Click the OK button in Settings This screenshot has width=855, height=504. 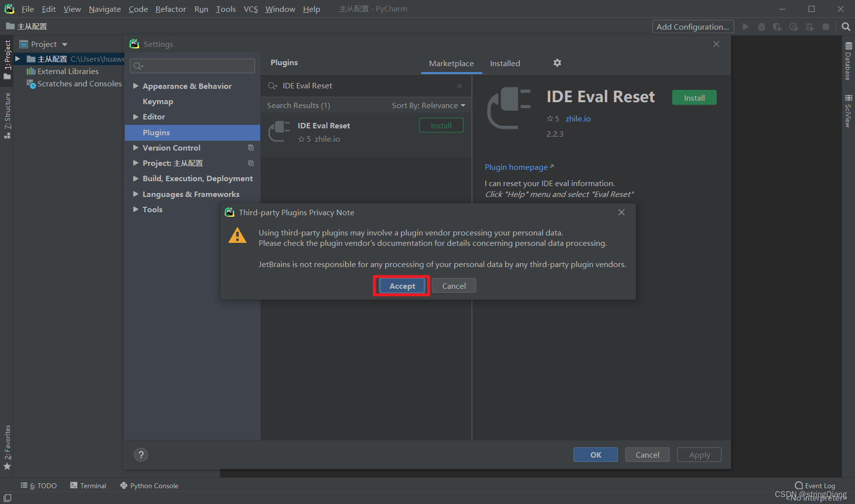click(x=595, y=455)
